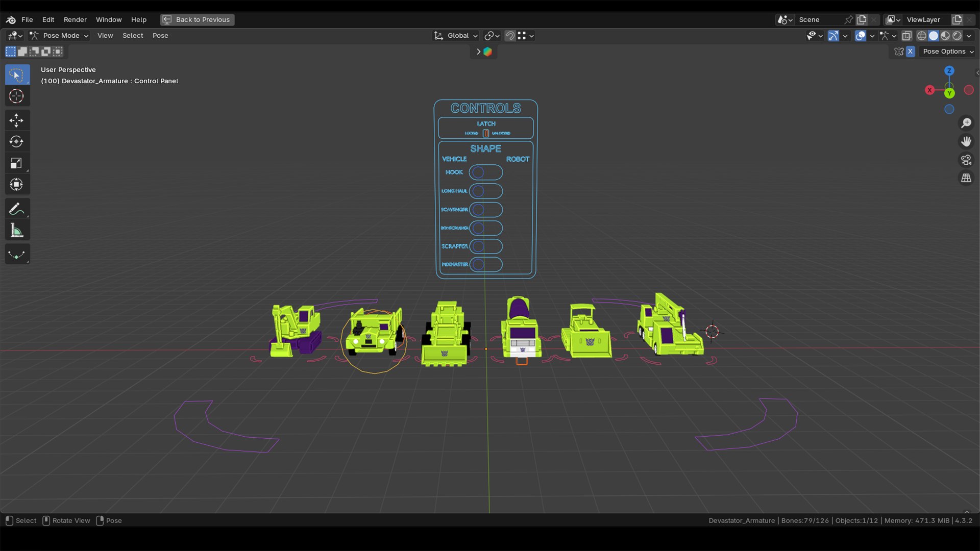Click the X axis gizmo

(929, 90)
